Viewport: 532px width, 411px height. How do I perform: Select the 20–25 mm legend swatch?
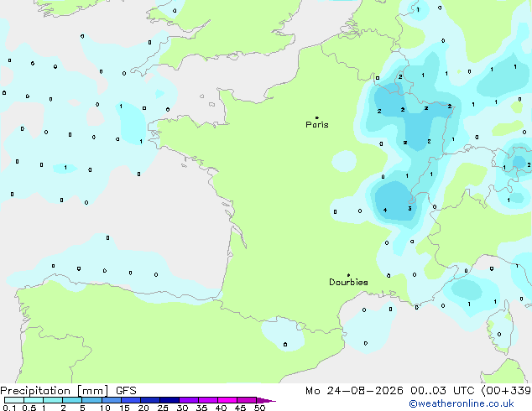pyautogui.click(x=150, y=400)
